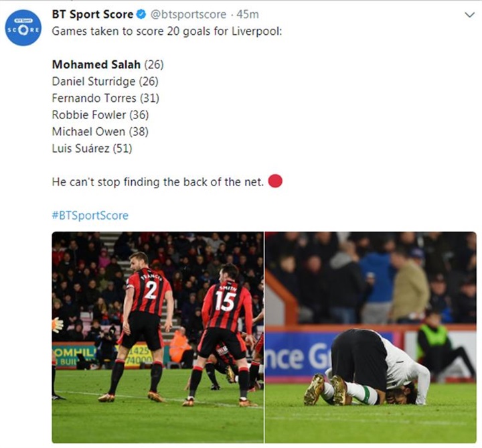Follow the #BTSportScore hashtag link

pos(90,215)
